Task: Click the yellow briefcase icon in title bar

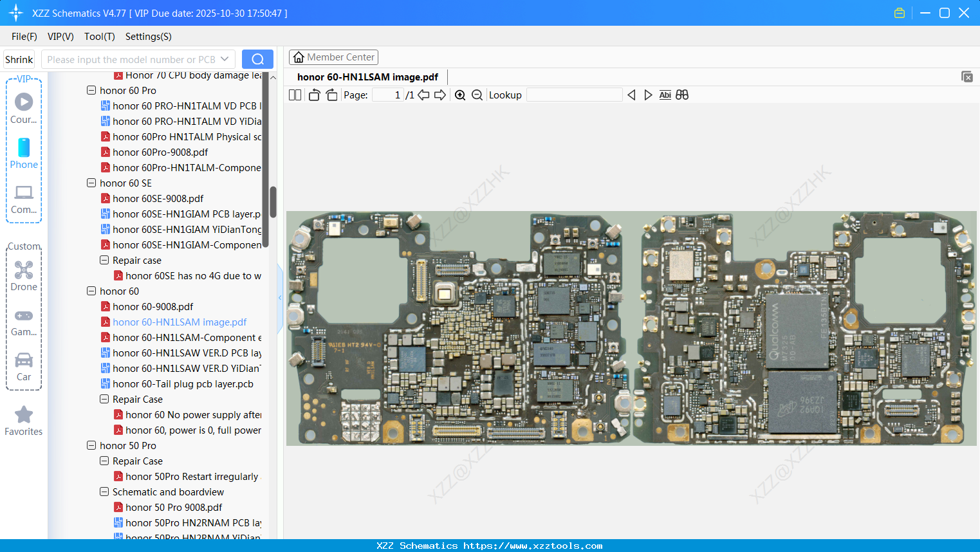Action: click(x=900, y=13)
